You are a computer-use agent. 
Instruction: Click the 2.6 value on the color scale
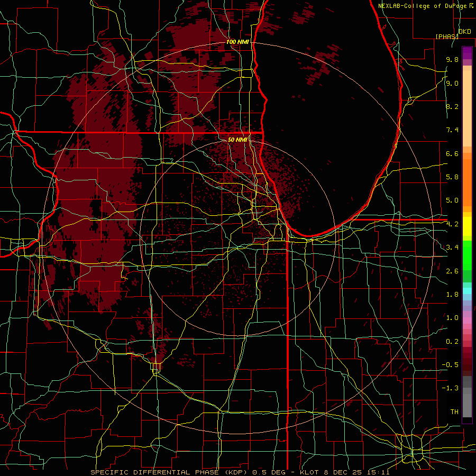tap(452, 271)
